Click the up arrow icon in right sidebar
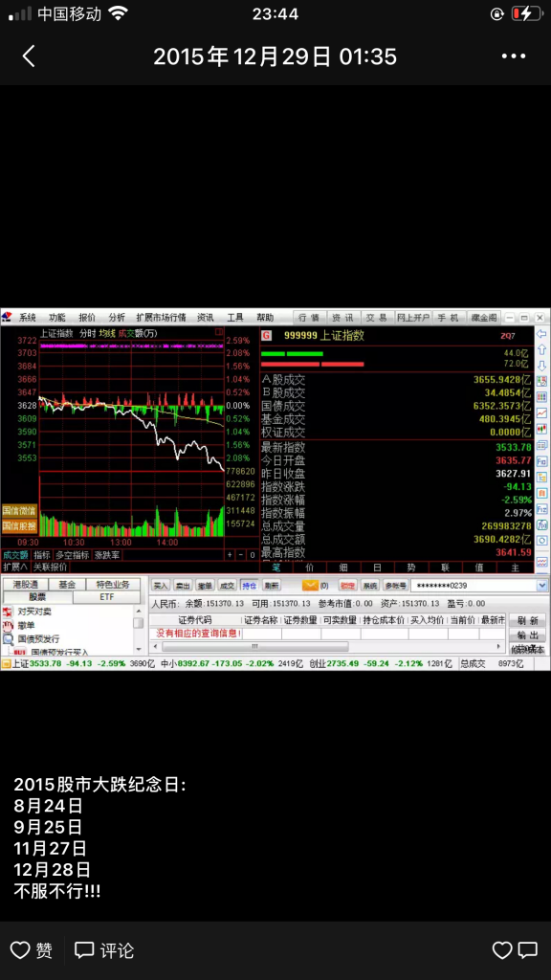This screenshot has width=551, height=980. click(x=541, y=350)
